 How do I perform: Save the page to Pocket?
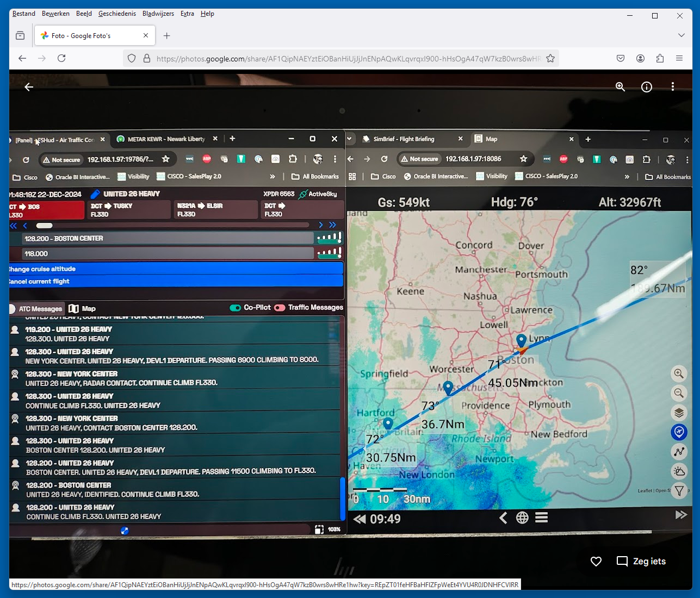point(621,58)
